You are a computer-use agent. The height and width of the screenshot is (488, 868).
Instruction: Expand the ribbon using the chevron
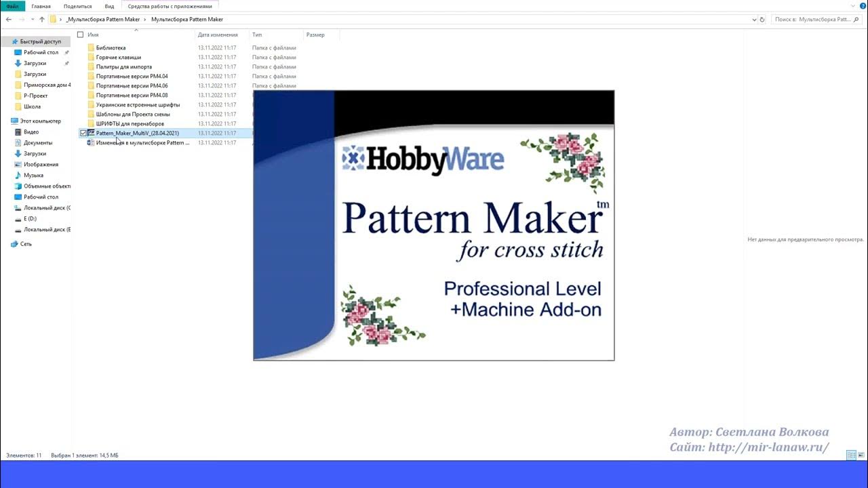pyautogui.click(x=854, y=6)
